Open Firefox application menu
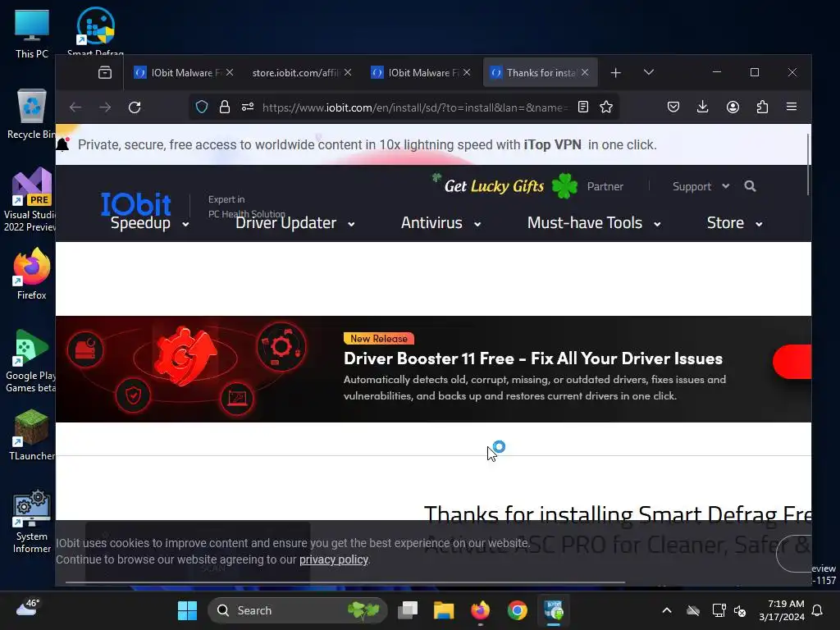The height and width of the screenshot is (630, 840). (x=792, y=107)
